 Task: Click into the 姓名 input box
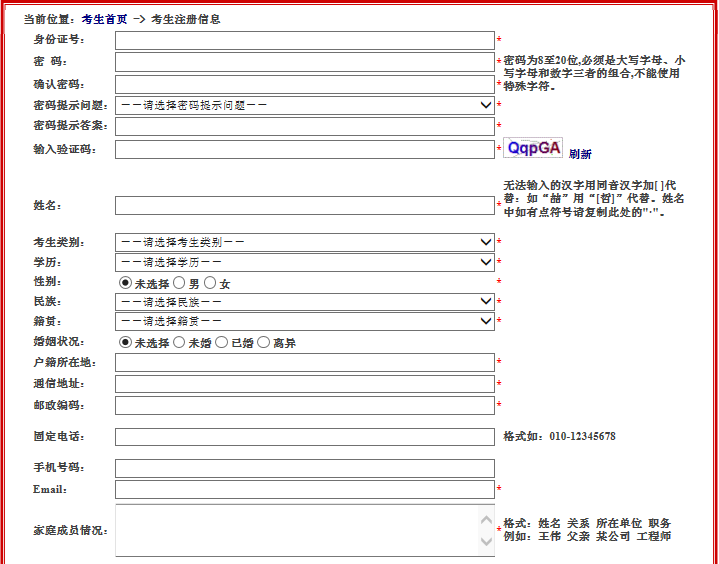point(305,205)
